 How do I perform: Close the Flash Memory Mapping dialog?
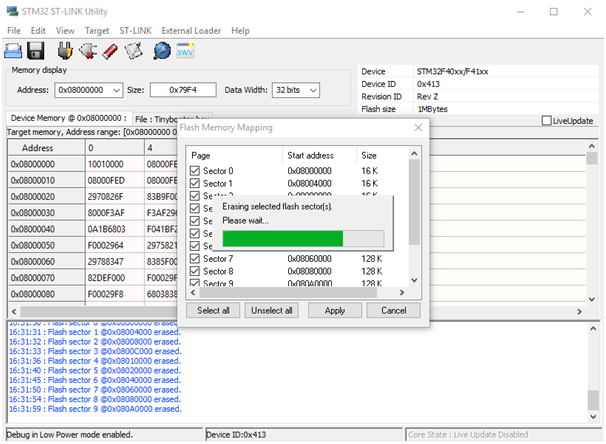pyautogui.click(x=418, y=128)
